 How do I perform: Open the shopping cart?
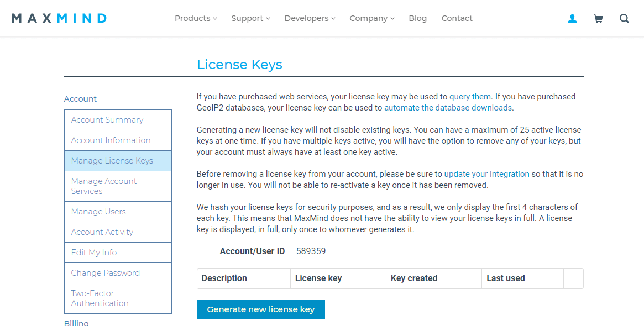coord(598,18)
